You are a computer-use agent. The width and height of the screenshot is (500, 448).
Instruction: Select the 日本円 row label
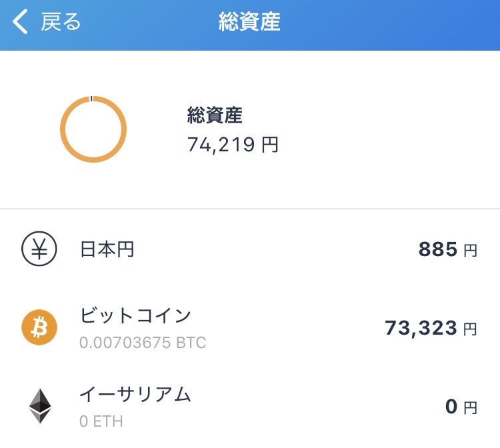click(107, 250)
